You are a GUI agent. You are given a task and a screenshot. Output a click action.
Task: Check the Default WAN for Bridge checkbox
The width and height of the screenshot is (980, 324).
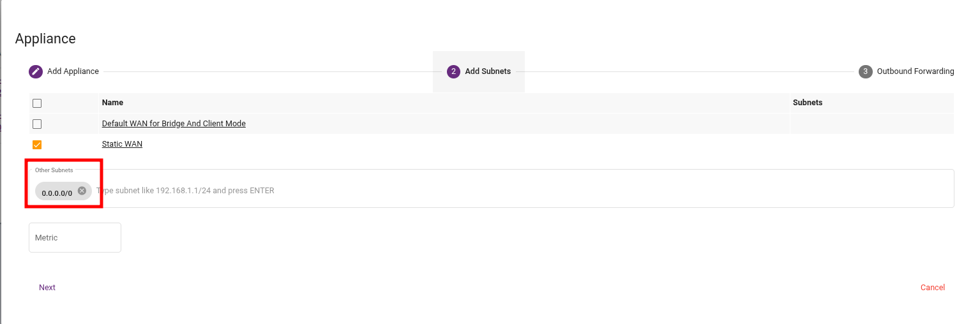click(x=37, y=124)
